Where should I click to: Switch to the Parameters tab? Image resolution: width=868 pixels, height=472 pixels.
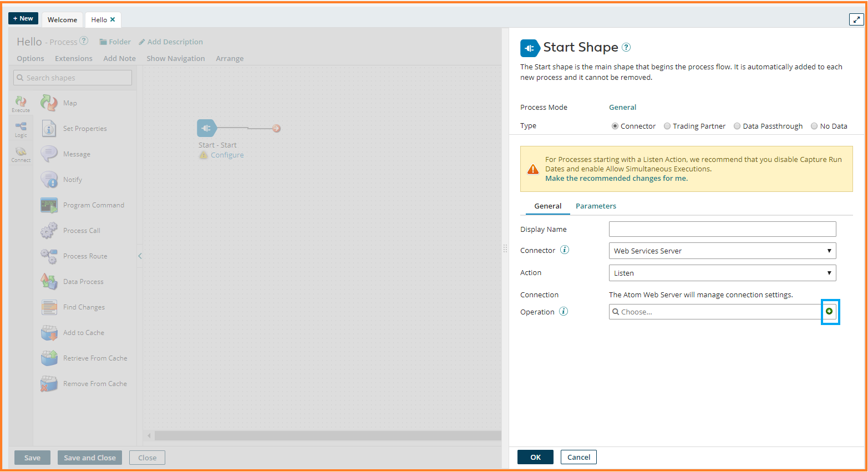point(596,206)
